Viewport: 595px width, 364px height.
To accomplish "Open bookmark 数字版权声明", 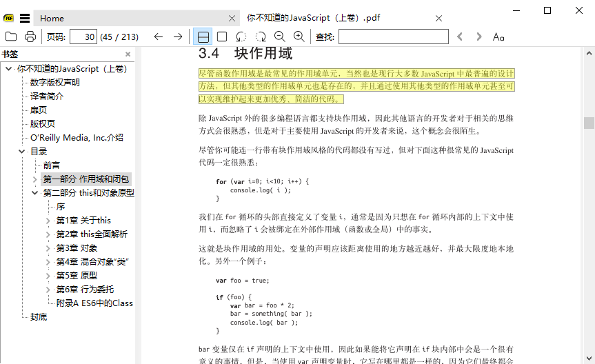I will click(x=54, y=83).
